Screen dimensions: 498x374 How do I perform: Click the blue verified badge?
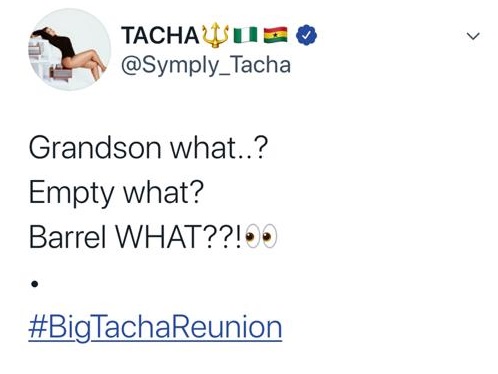click(306, 35)
